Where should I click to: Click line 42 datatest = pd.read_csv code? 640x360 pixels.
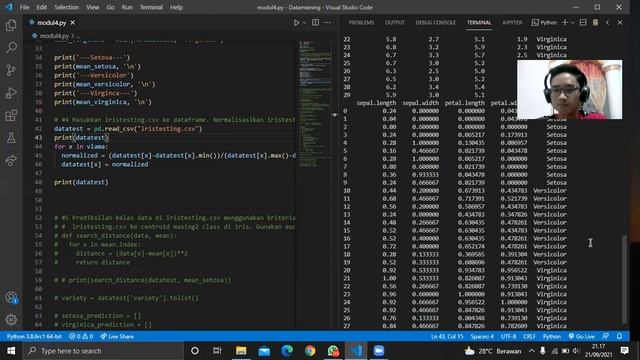(x=128, y=129)
